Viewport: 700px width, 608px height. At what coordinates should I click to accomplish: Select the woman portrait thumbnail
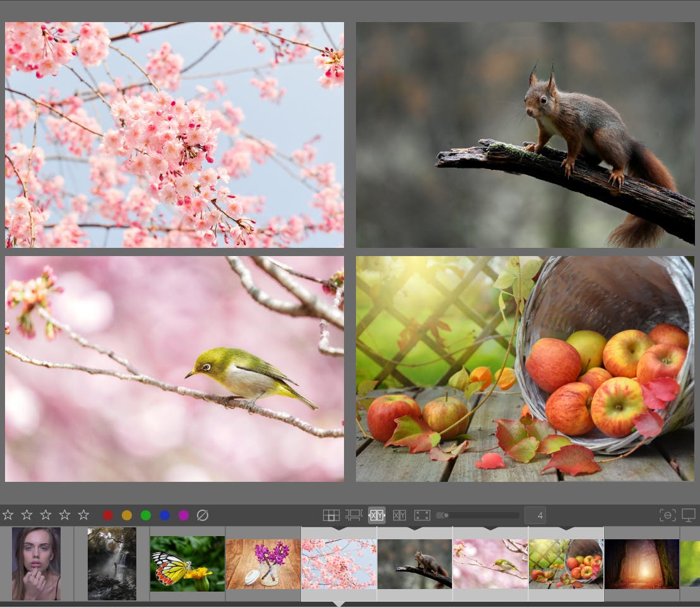36,563
